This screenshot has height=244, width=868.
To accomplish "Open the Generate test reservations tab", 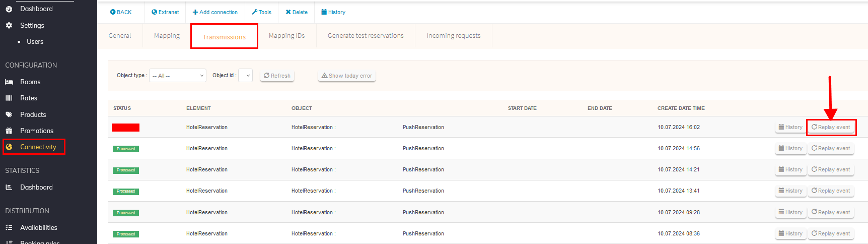I will (x=366, y=36).
